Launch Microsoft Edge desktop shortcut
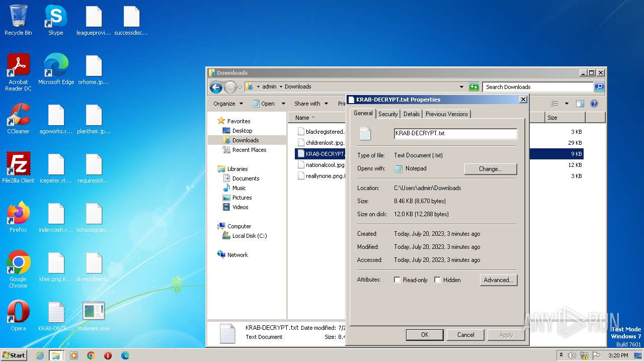644x362 pixels. tap(56, 69)
